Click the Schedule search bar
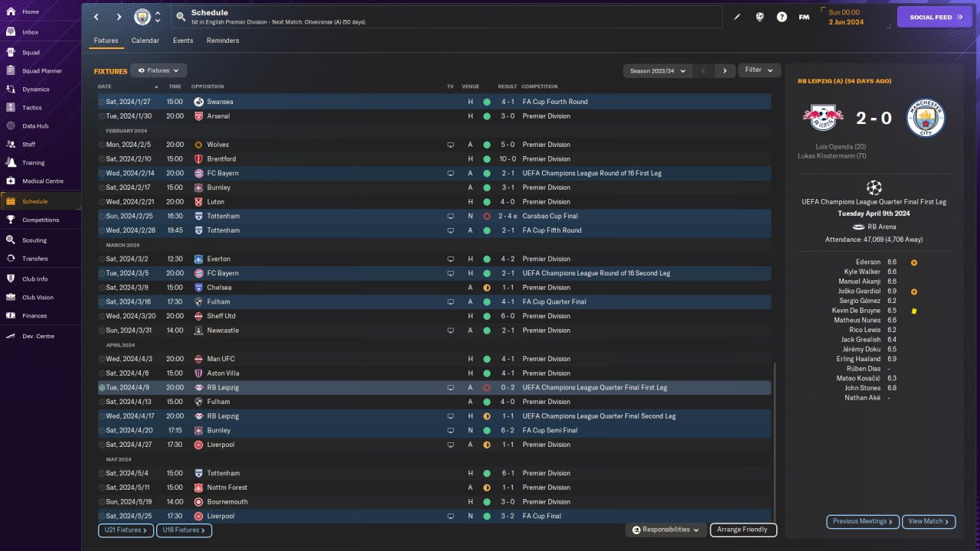 pos(447,17)
